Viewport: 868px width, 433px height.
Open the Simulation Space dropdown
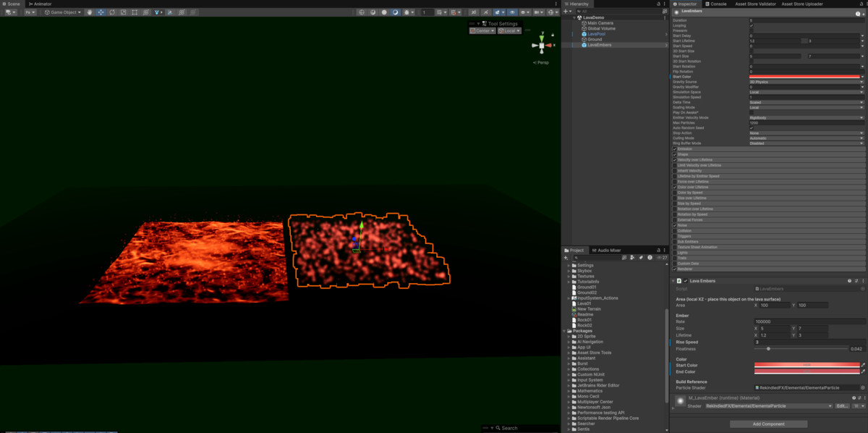807,92
